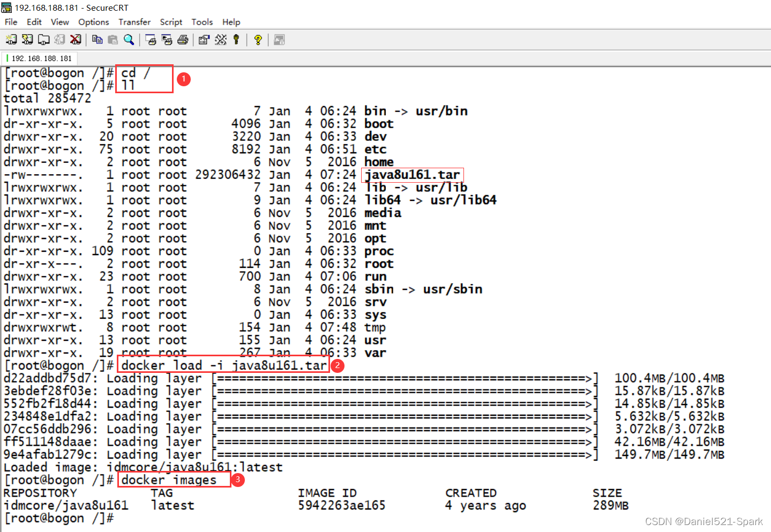Click the 'proc' directory name
The image size is (771, 532).
(379, 252)
